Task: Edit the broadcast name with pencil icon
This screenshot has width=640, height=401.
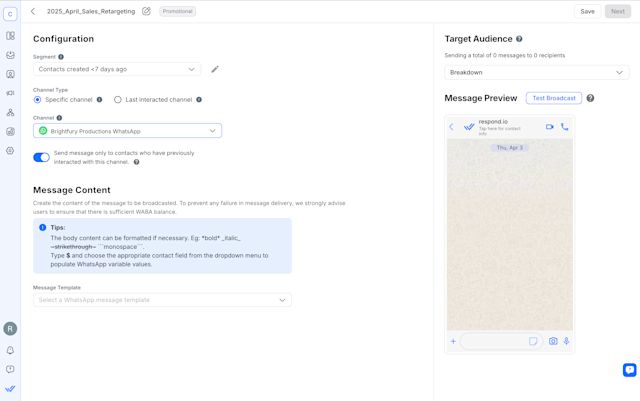Action: pos(146,11)
